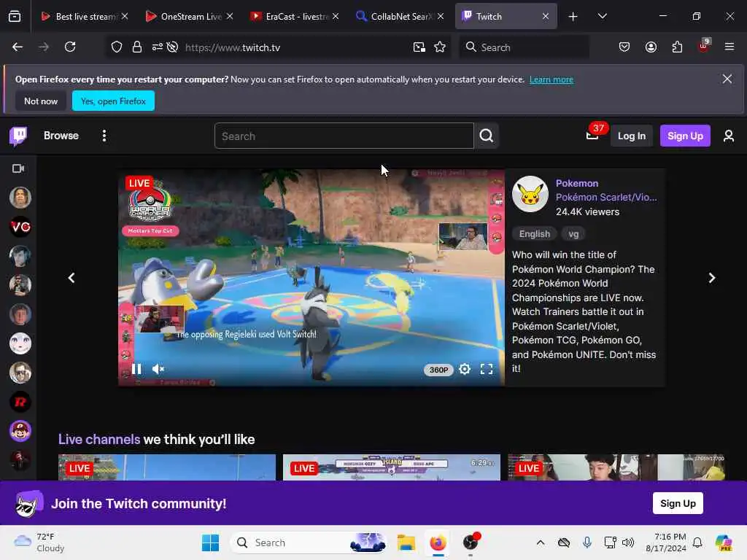Open the third recommended live channel thumbnail
This screenshot has width=747, height=560.
pos(616,467)
